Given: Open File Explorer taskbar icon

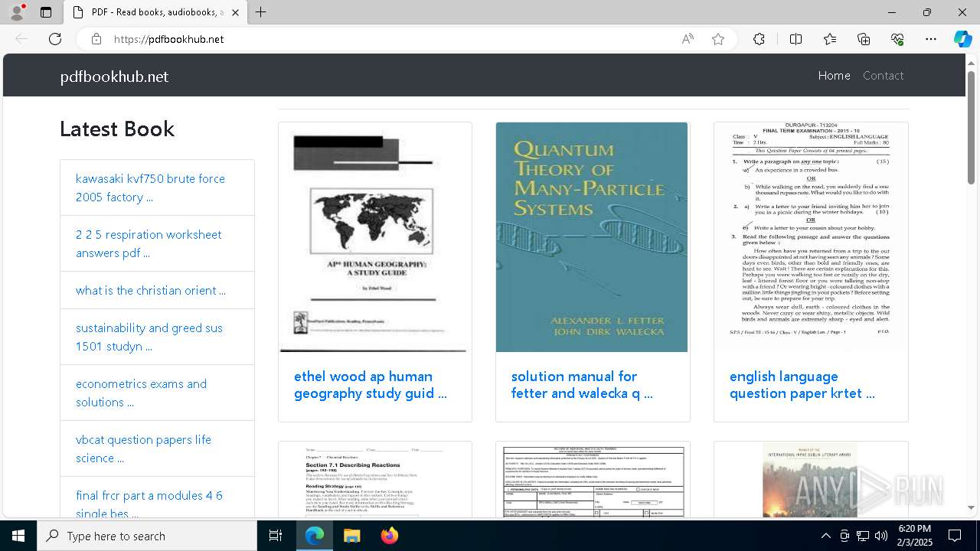Looking at the screenshot, I should click(x=351, y=536).
